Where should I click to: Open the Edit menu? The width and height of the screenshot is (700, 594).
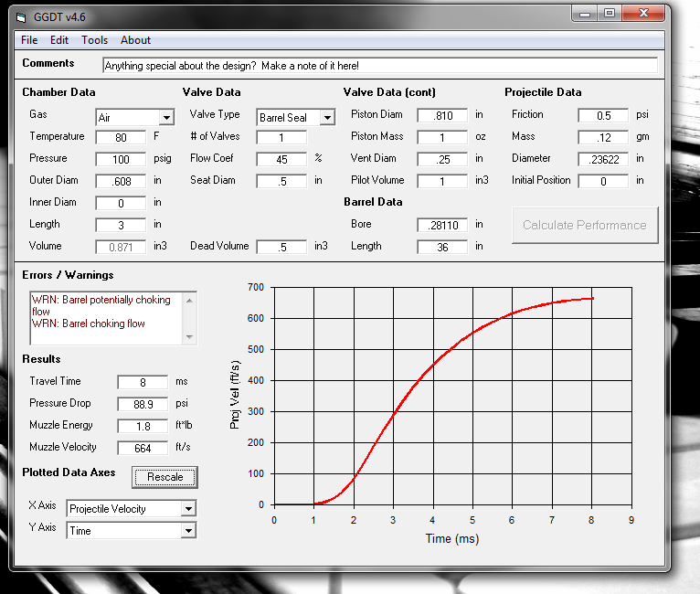(x=59, y=40)
